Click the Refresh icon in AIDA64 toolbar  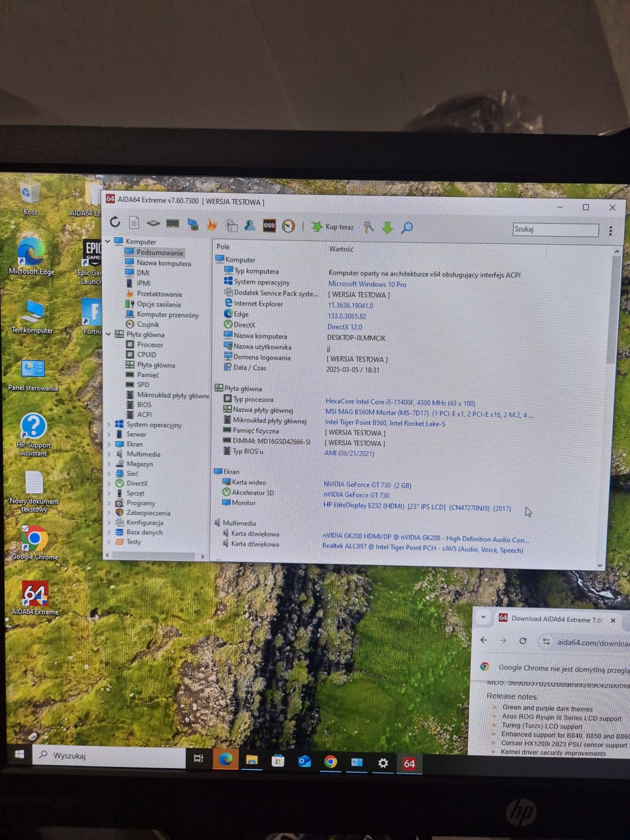(x=115, y=222)
